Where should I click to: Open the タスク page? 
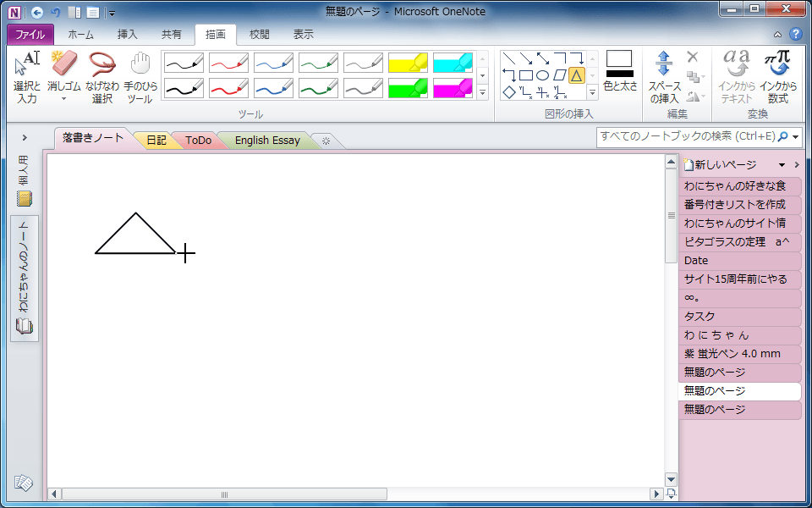pyautogui.click(x=739, y=317)
